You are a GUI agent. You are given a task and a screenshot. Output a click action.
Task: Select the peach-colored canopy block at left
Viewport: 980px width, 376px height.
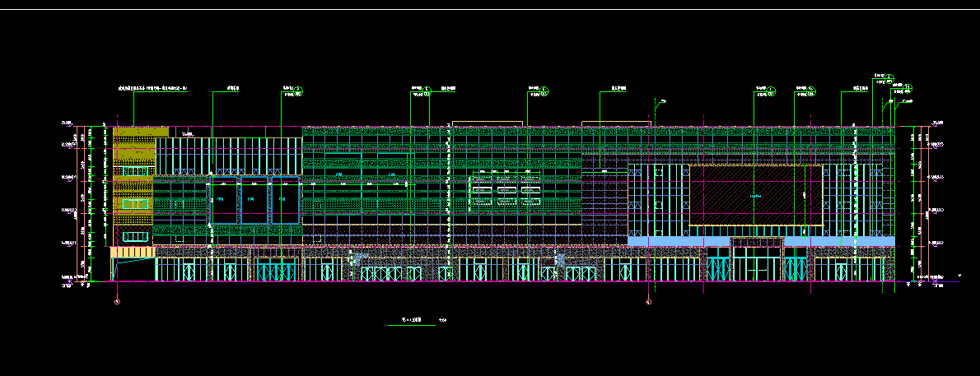pos(132,251)
